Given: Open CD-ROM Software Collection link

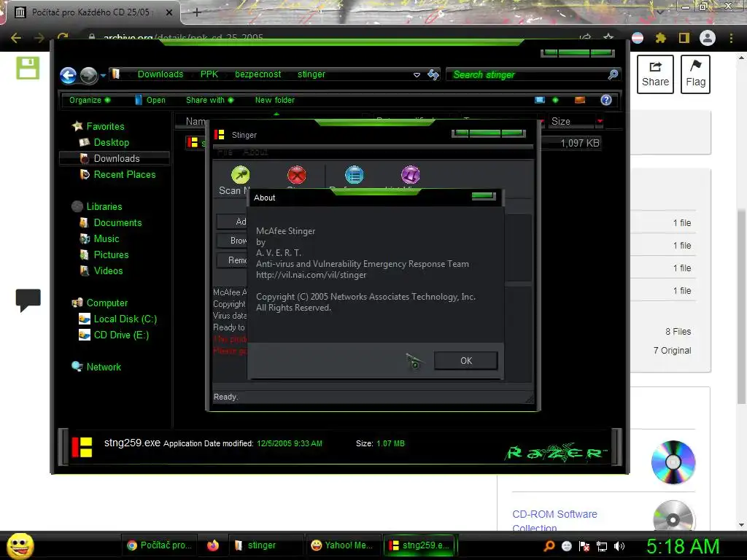Looking at the screenshot, I should coord(554,521).
